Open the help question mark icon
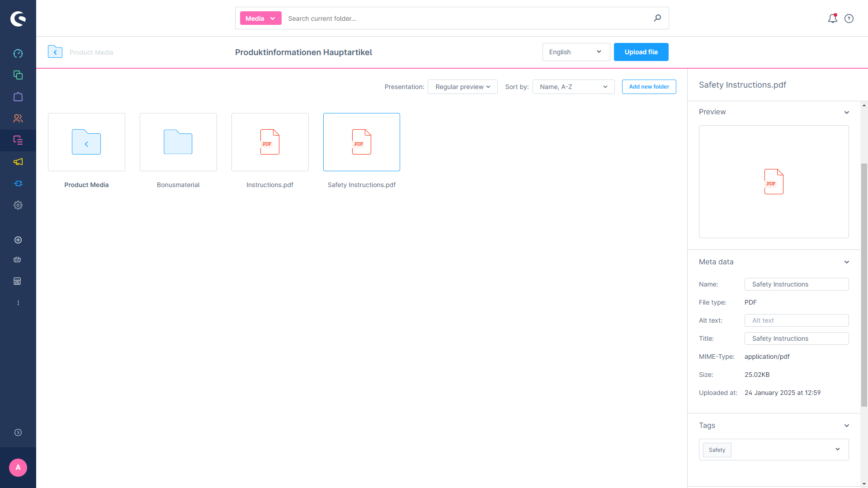This screenshot has width=868, height=488. [x=849, y=19]
